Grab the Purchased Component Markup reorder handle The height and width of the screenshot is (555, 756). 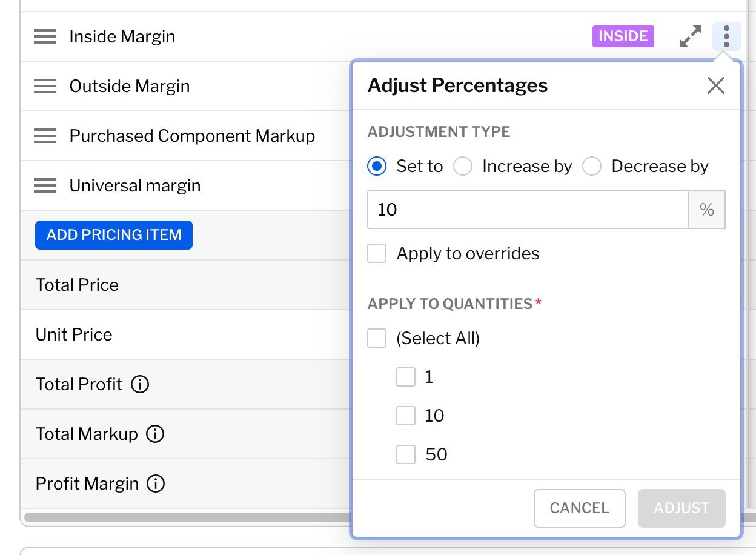(x=45, y=136)
